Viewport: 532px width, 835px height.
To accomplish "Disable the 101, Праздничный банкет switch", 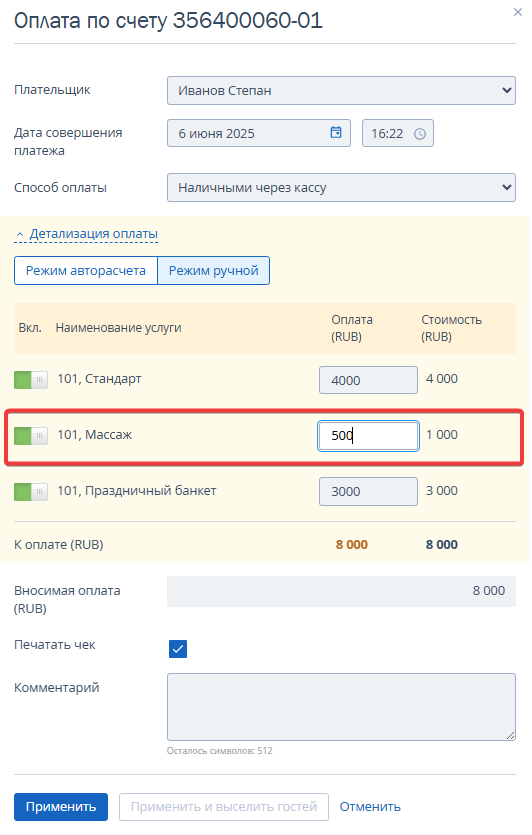I will coord(31,492).
